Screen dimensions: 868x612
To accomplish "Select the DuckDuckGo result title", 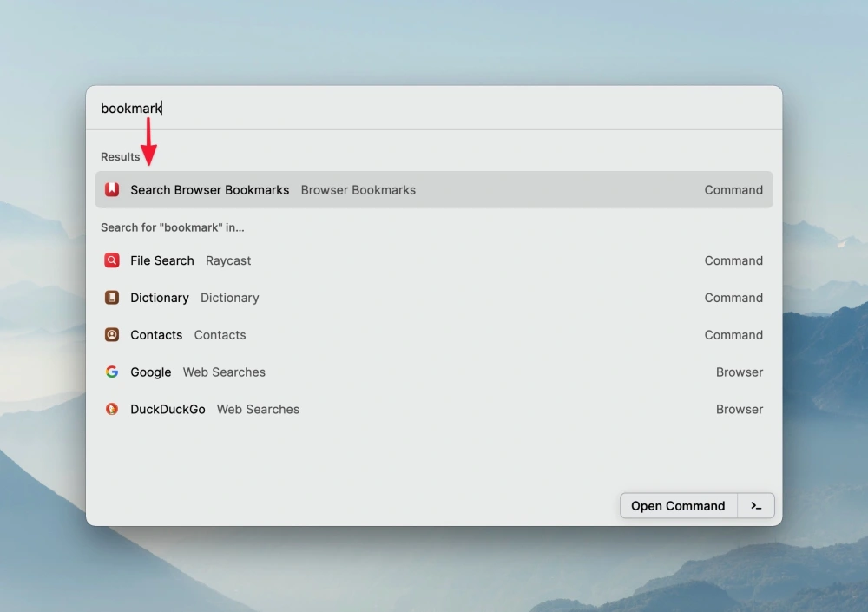I will 168,409.
